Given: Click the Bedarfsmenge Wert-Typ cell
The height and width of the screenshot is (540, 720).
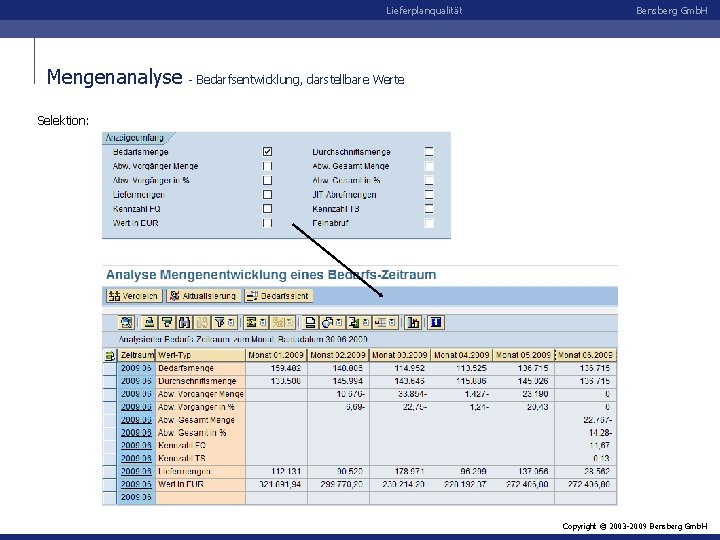Looking at the screenshot, I should coord(201,368).
